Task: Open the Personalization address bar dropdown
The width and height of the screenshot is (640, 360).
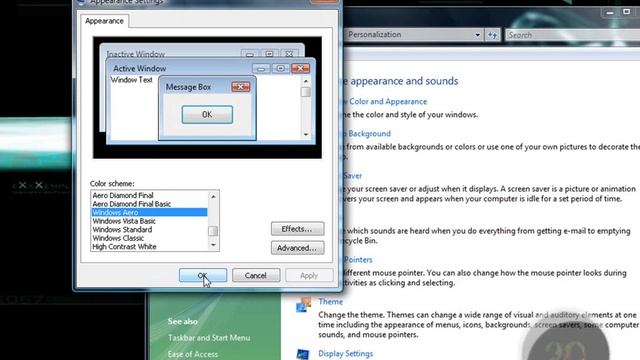Action: click(x=477, y=35)
